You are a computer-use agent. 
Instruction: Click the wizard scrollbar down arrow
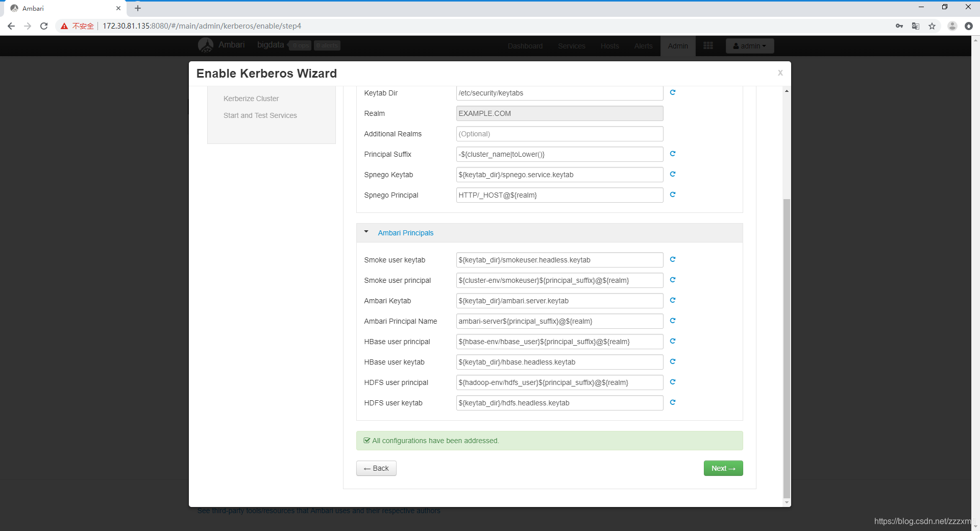(x=787, y=503)
